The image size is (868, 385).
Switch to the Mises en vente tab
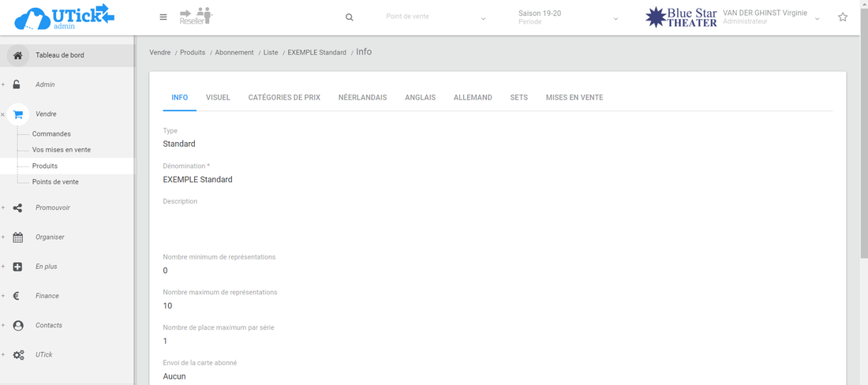tap(574, 97)
